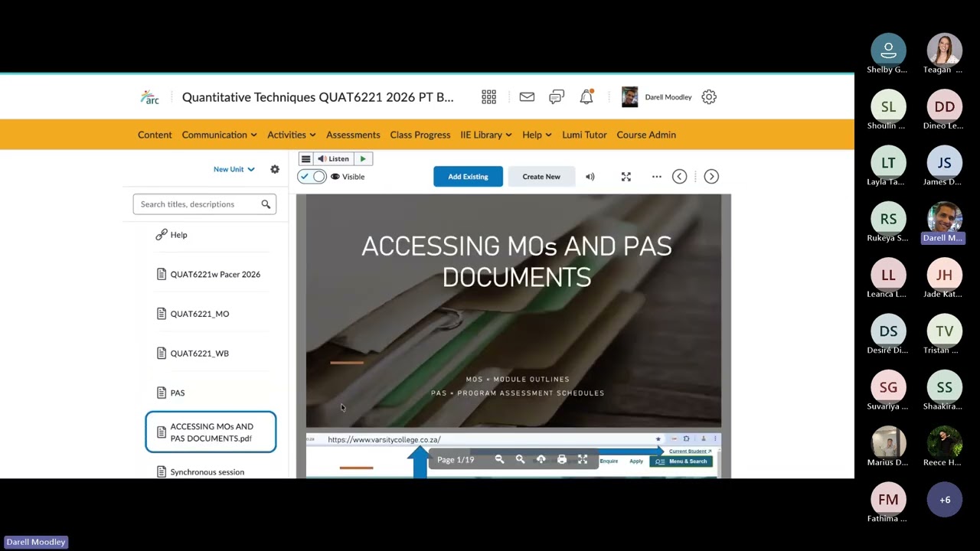Viewport: 980px width, 551px height.
Task: Open the settings gear beside Darell Moodley
Action: click(x=709, y=97)
